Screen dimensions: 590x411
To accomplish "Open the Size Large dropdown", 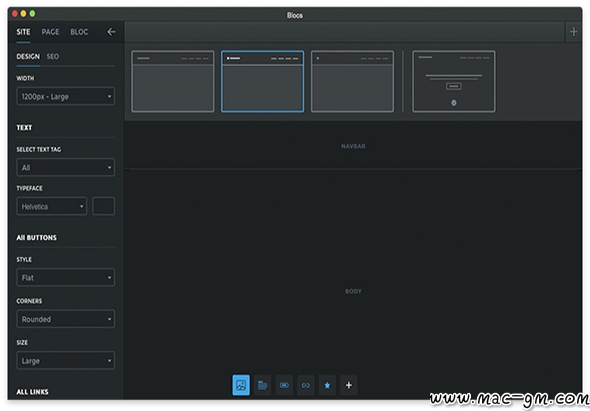I will 65,360.
